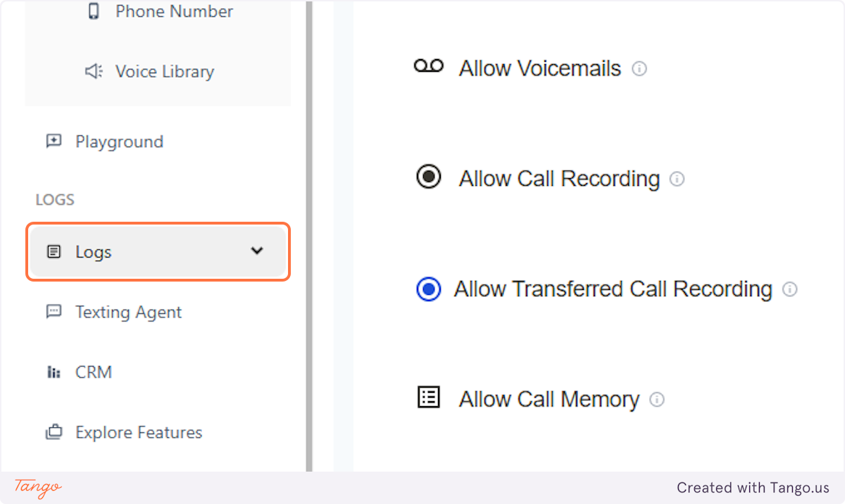
Task: Navigate to the CRM menu item
Action: pyautogui.click(x=94, y=372)
